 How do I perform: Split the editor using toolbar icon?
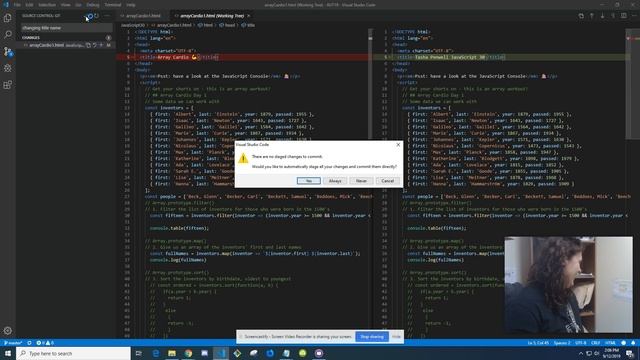(624, 16)
